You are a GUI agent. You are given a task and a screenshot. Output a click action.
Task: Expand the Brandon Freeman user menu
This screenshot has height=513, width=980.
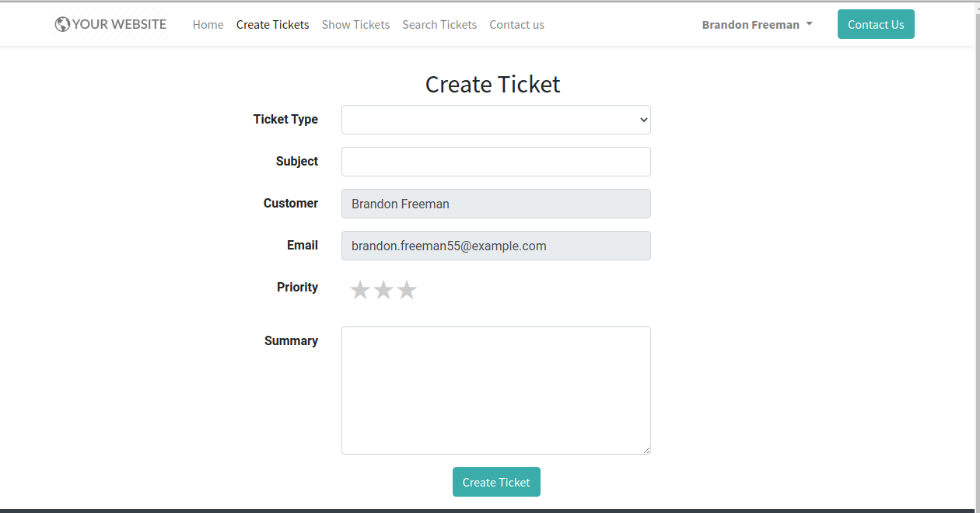[757, 24]
